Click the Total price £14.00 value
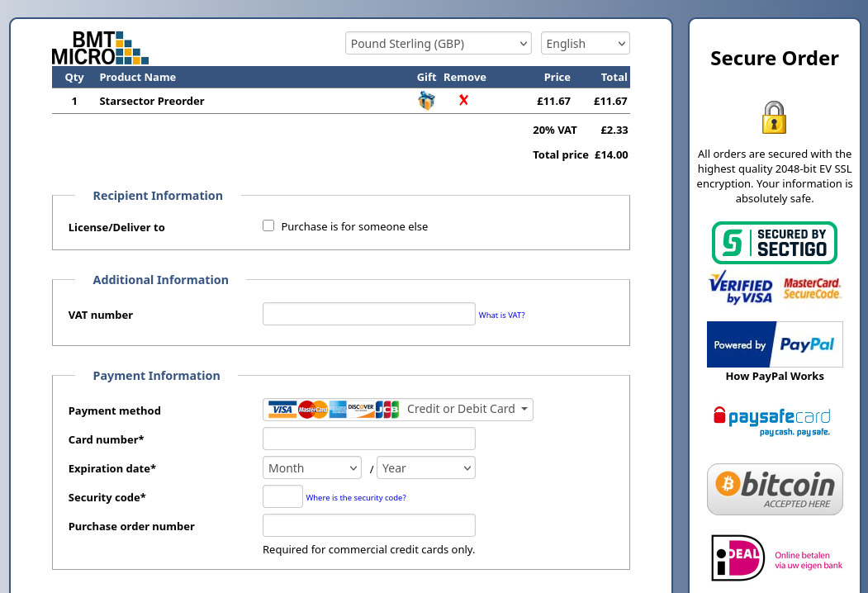This screenshot has width=868, height=593. pyautogui.click(x=611, y=155)
